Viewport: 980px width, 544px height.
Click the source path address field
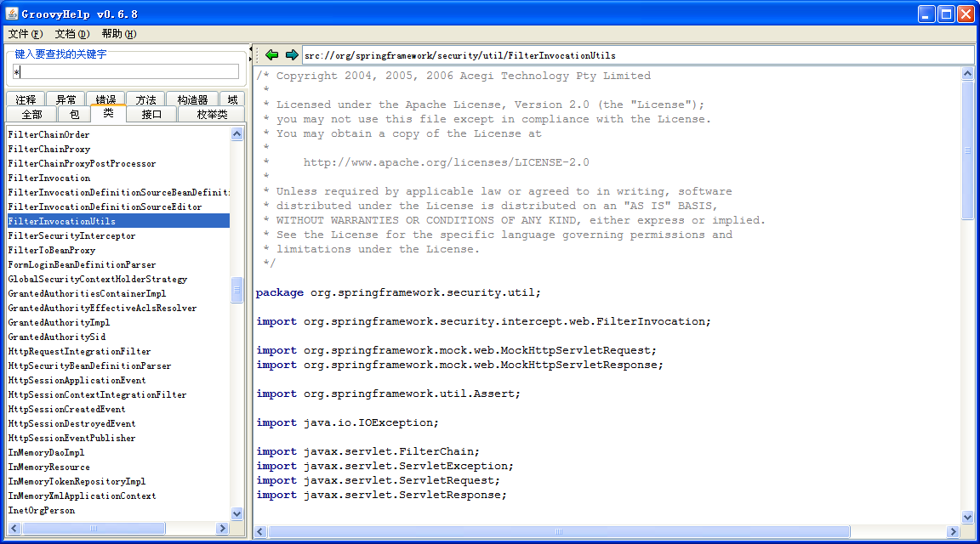(x=637, y=55)
